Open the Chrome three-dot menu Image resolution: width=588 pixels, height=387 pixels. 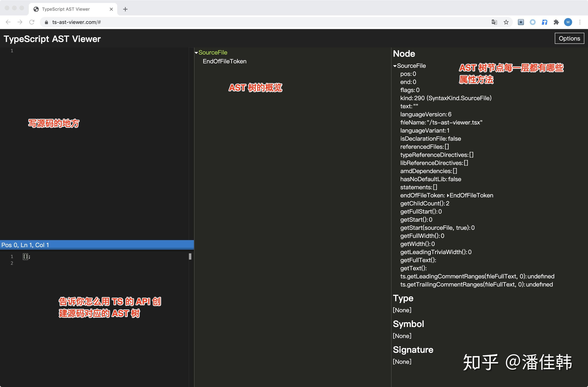(x=580, y=22)
